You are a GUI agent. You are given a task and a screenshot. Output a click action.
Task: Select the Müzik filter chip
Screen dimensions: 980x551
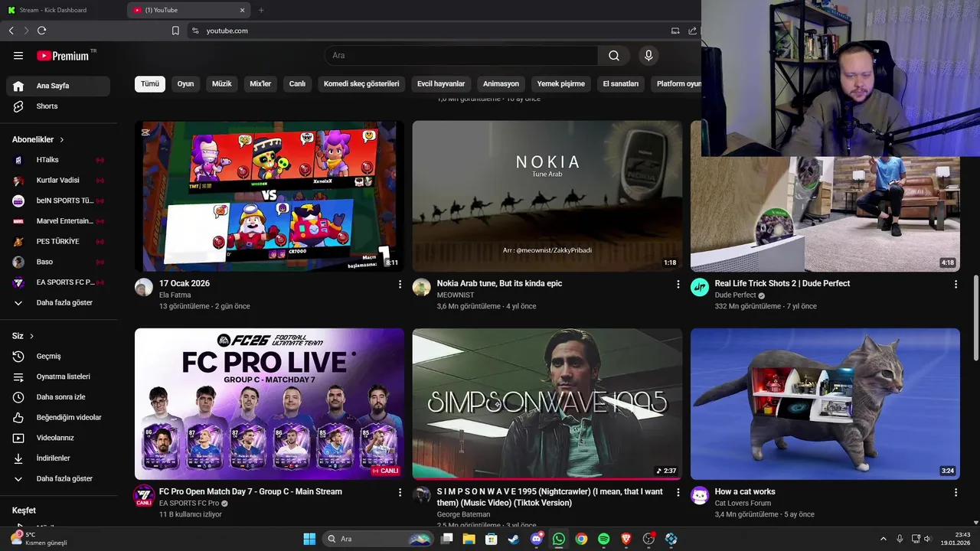(x=222, y=84)
